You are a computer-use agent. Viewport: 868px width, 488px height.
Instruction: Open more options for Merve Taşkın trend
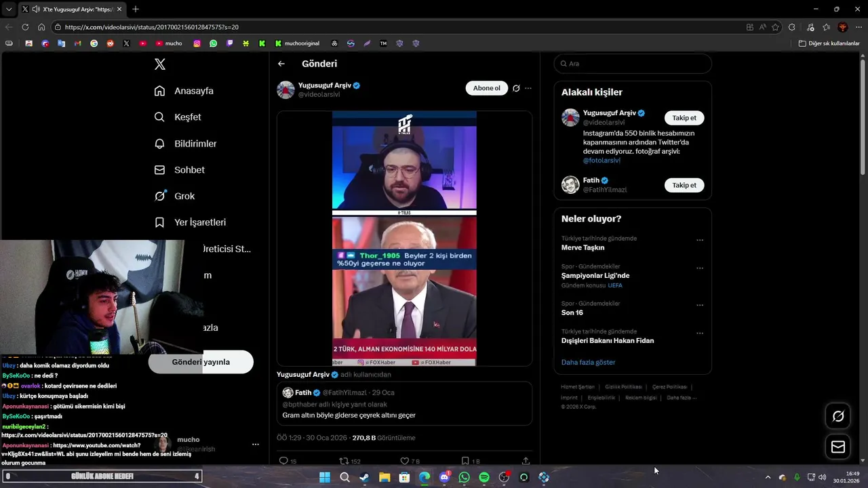pos(700,240)
